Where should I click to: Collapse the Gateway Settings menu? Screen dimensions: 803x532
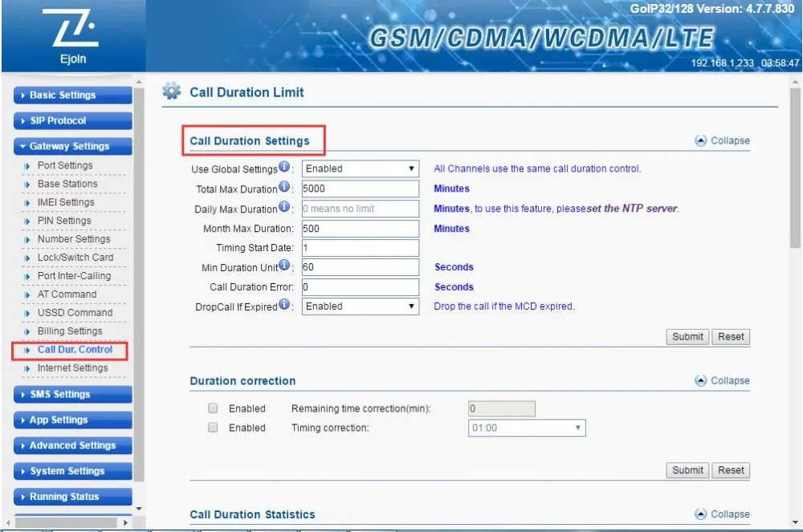[x=72, y=146]
